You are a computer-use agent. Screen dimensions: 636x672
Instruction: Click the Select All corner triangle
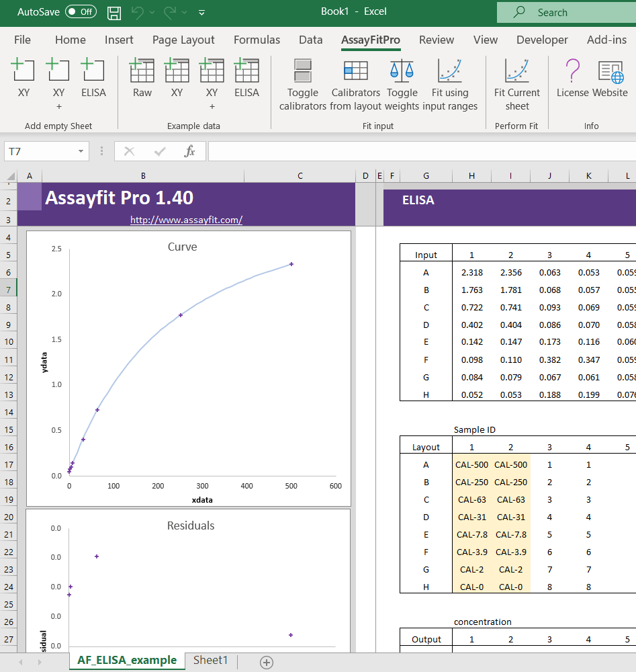pyautogui.click(x=11, y=176)
